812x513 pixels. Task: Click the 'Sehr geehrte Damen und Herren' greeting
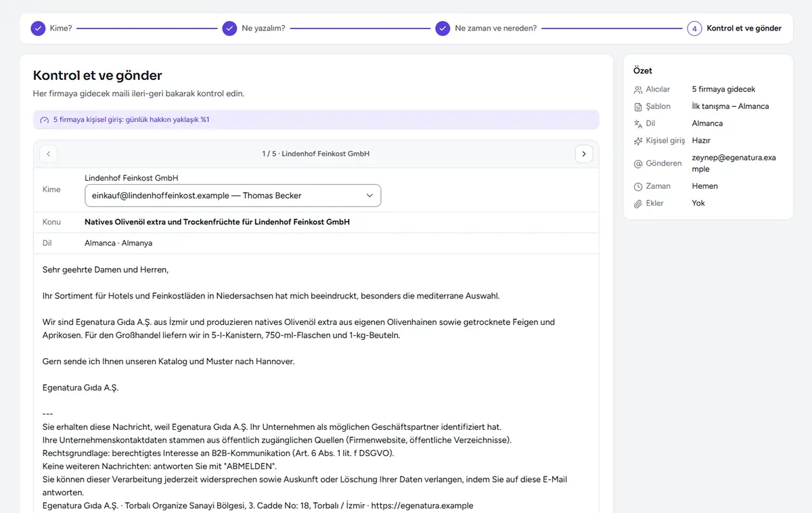click(105, 269)
